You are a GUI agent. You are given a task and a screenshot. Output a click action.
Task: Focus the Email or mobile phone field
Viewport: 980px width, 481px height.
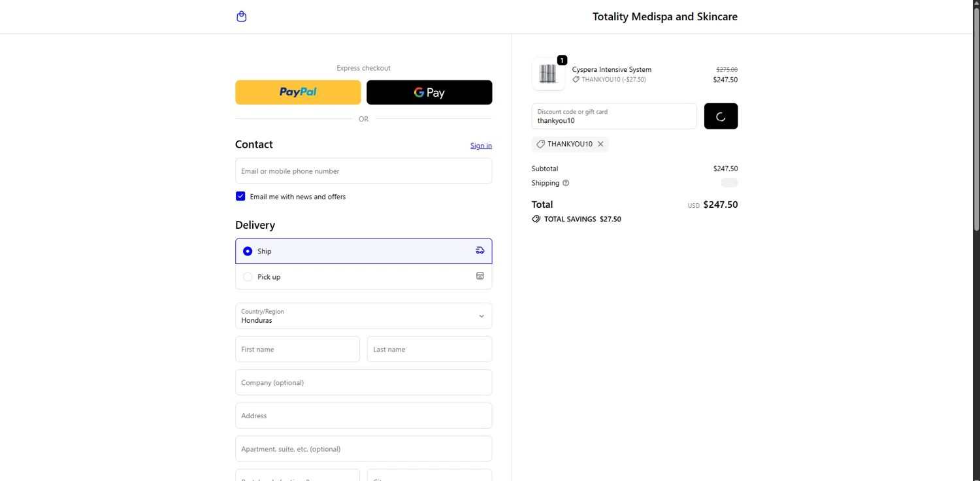click(363, 171)
